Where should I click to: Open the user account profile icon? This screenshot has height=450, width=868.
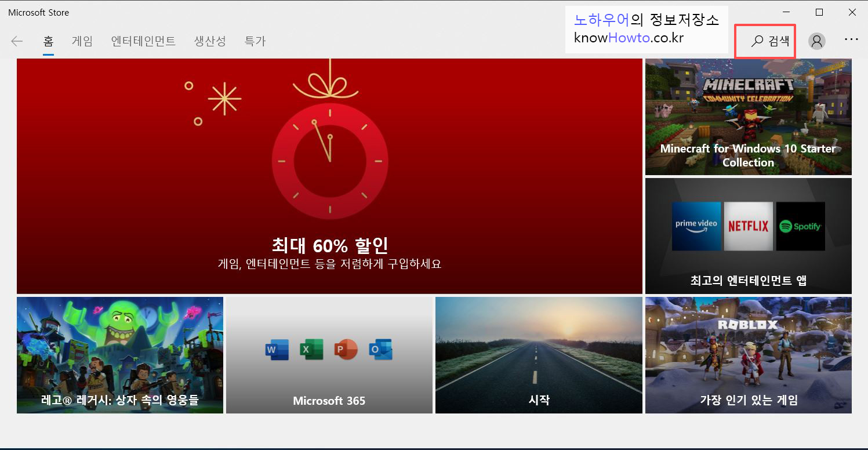pyautogui.click(x=817, y=41)
